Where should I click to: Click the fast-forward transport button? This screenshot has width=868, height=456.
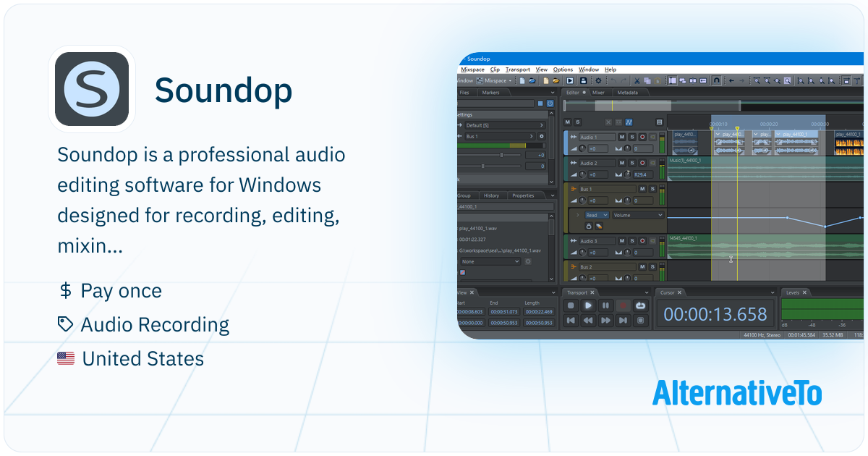605,320
